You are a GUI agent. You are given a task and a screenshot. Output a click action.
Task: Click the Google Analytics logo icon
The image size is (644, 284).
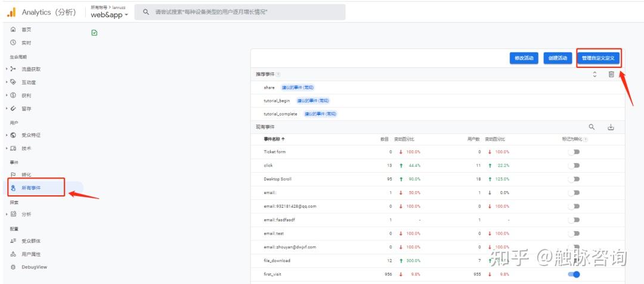pos(11,12)
